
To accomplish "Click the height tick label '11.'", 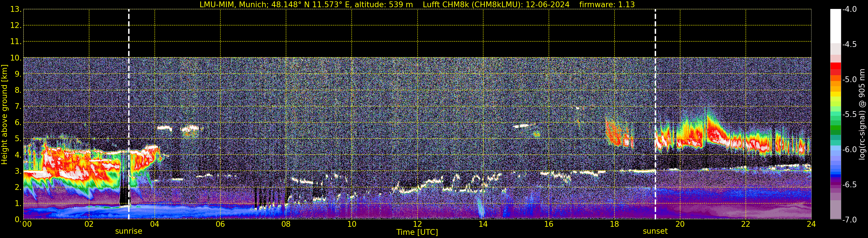I will point(16,41).
